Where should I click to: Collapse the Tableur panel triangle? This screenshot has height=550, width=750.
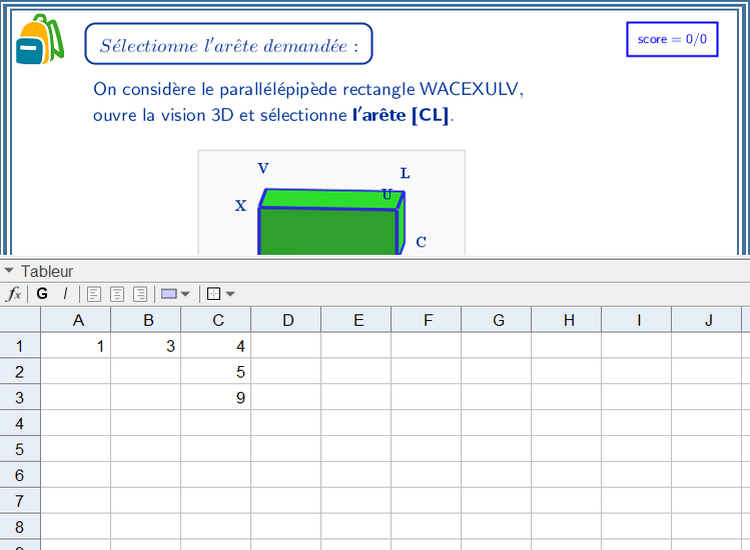[x=9, y=271]
